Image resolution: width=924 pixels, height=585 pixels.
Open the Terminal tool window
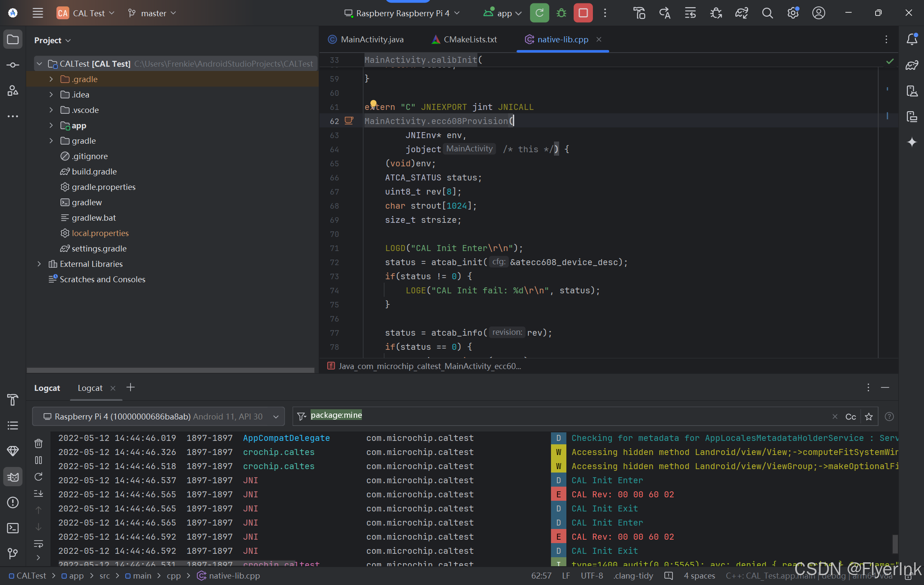click(13, 528)
